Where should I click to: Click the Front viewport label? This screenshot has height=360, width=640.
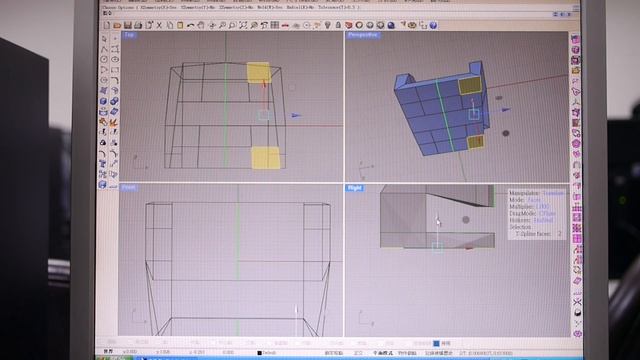point(128,188)
